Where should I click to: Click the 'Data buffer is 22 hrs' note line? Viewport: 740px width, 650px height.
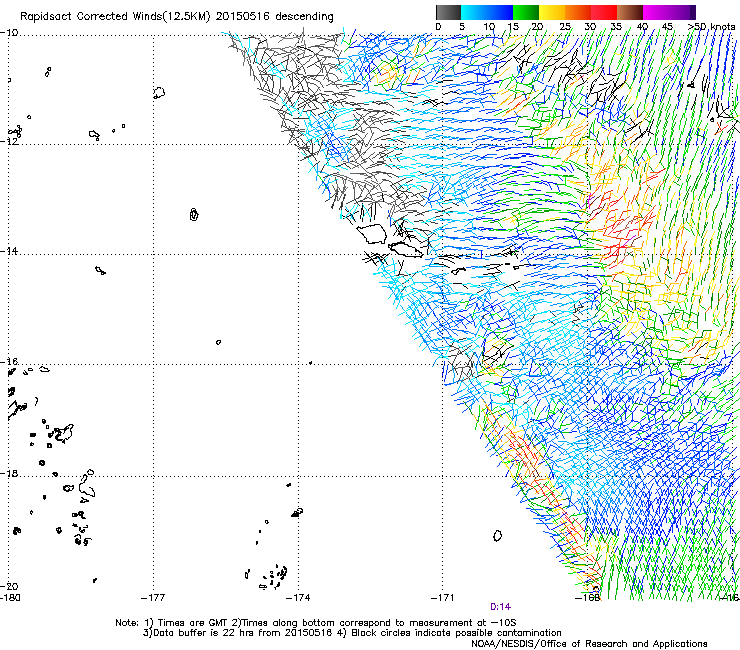pos(352,633)
